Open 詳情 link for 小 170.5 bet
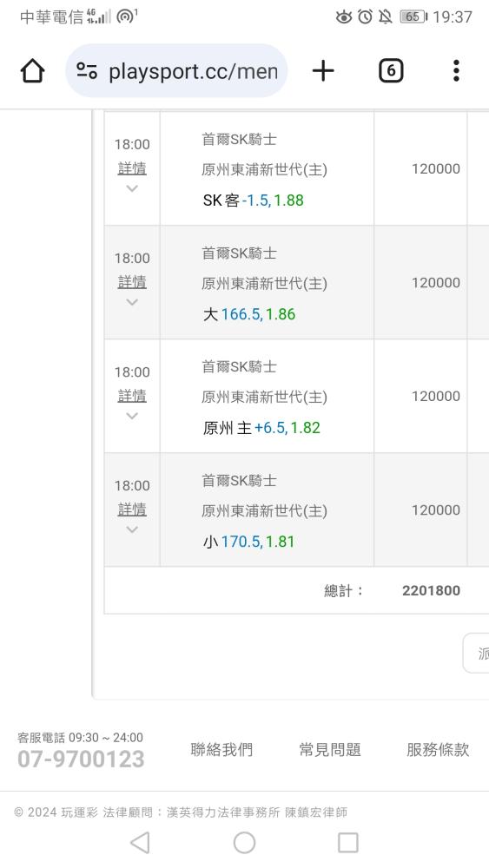The height and width of the screenshot is (868, 489). click(x=132, y=510)
